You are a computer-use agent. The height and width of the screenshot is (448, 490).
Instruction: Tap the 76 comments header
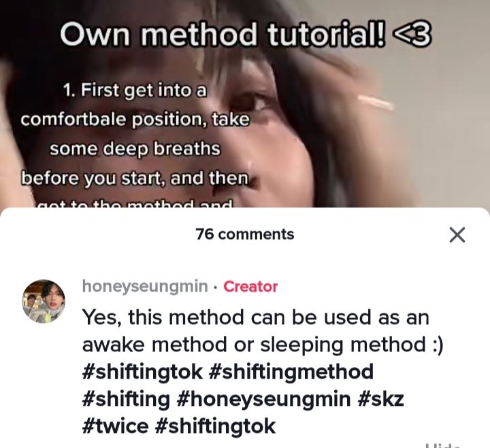coord(245,234)
